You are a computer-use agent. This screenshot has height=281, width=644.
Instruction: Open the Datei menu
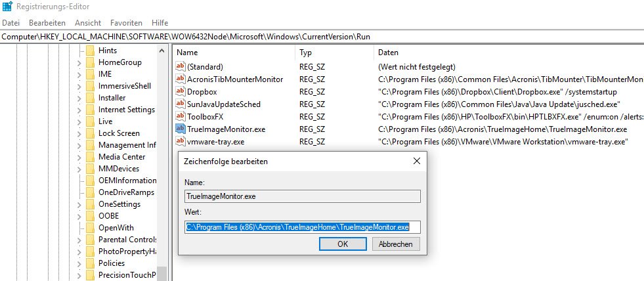[11, 22]
